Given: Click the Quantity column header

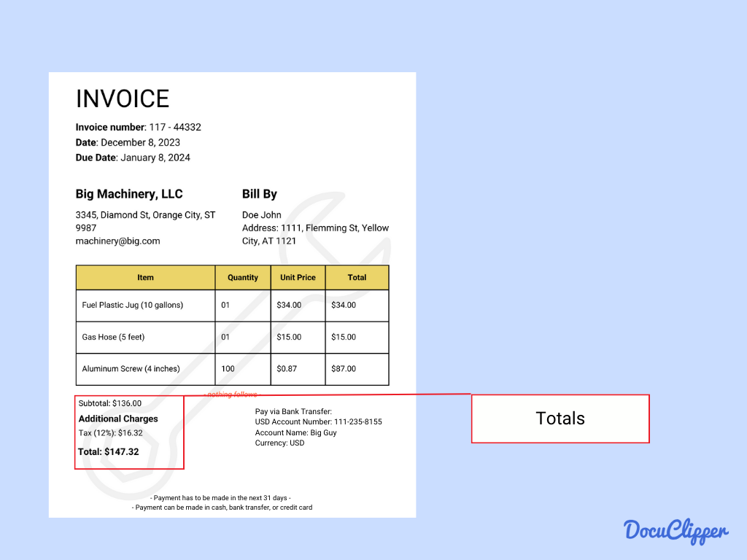Looking at the screenshot, I should coord(243,278).
